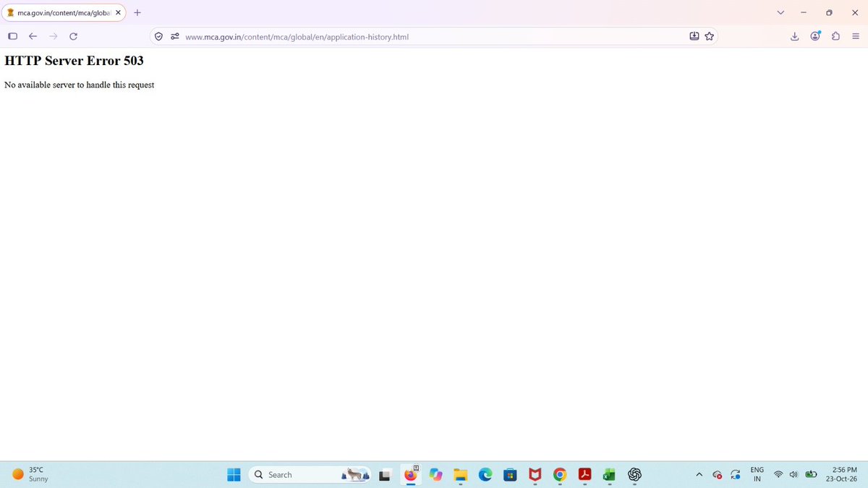Open the volume speaker tray icon
Viewport: 868px width, 488px height.
point(793,475)
